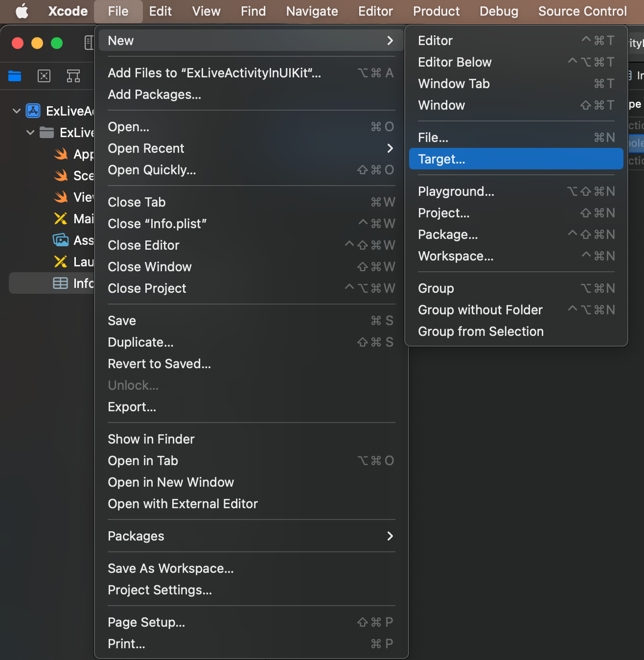Image resolution: width=644 pixels, height=660 pixels.
Task: Toggle the navigator sidebar icon
Action: [x=89, y=43]
